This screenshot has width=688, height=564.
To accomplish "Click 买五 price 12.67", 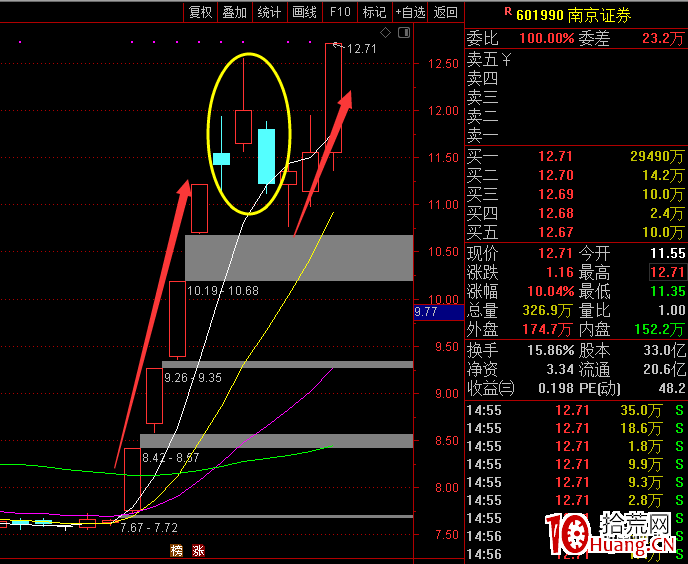I will coord(555,232).
